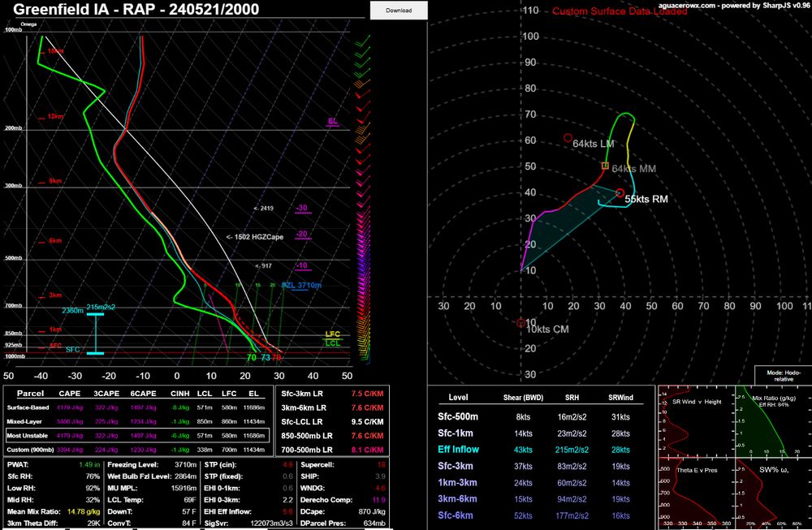The image size is (812, 530).
Task: Click the Supercell composite label
Action: pyautogui.click(x=317, y=465)
